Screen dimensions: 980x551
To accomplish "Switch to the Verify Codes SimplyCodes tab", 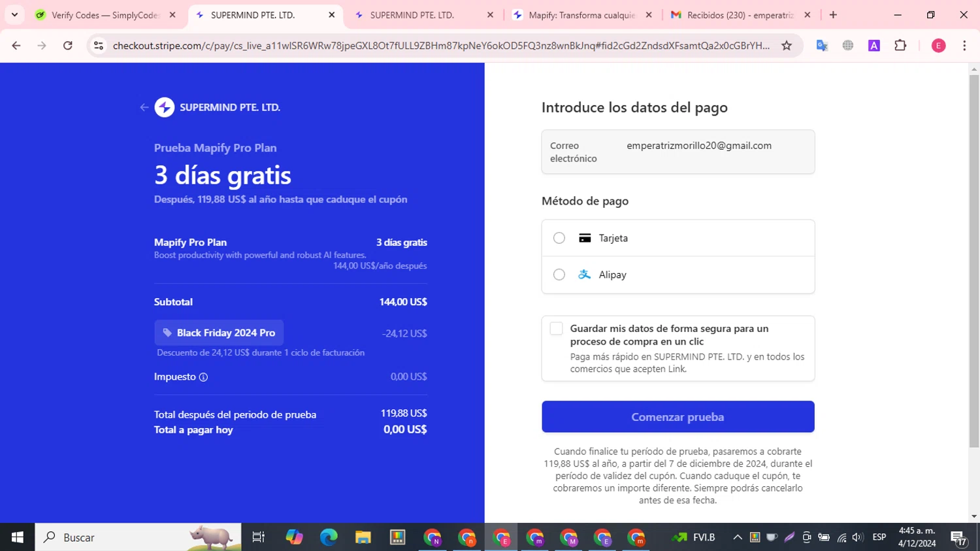I will click(x=105, y=15).
